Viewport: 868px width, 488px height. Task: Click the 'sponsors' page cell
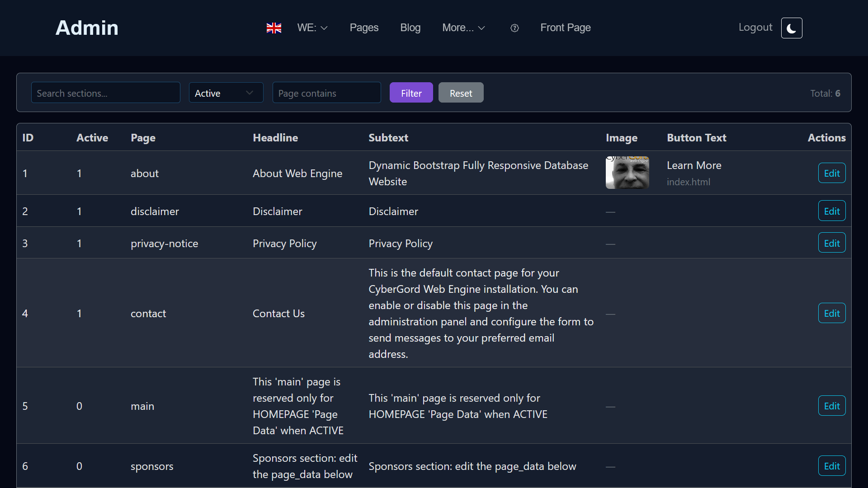(x=152, y=466)
